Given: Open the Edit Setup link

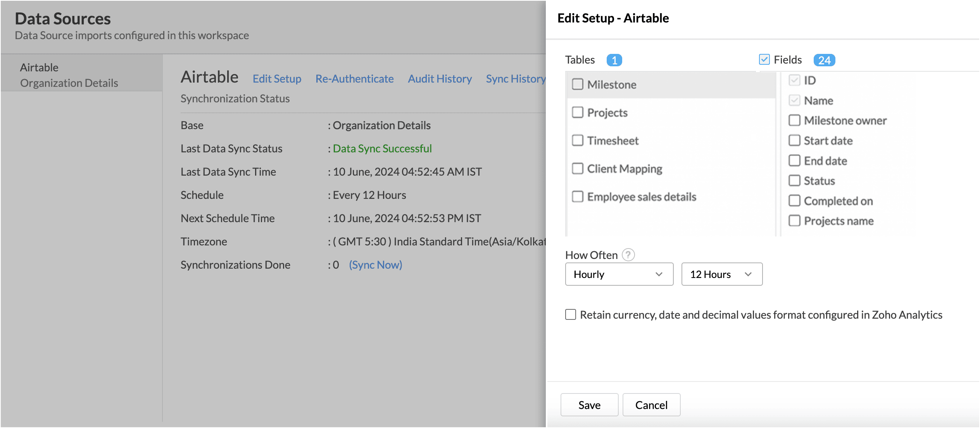Looking at the screenshot, I should tap(277, 79).
